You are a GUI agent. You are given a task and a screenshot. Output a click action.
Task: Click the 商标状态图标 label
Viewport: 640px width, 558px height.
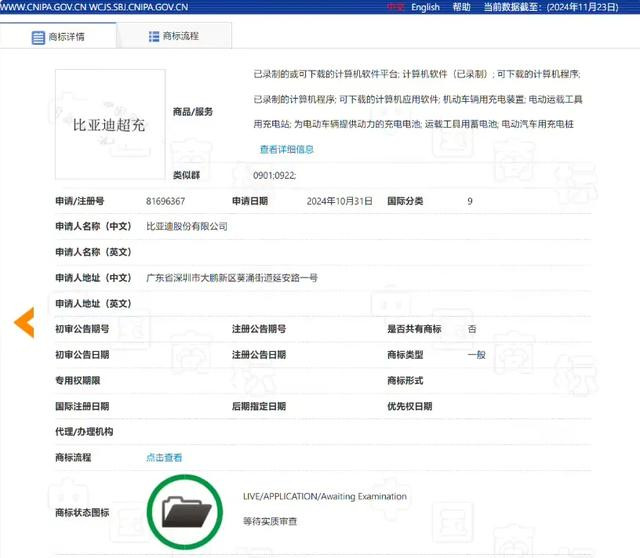pyautogui.click(x=82, y=513)
